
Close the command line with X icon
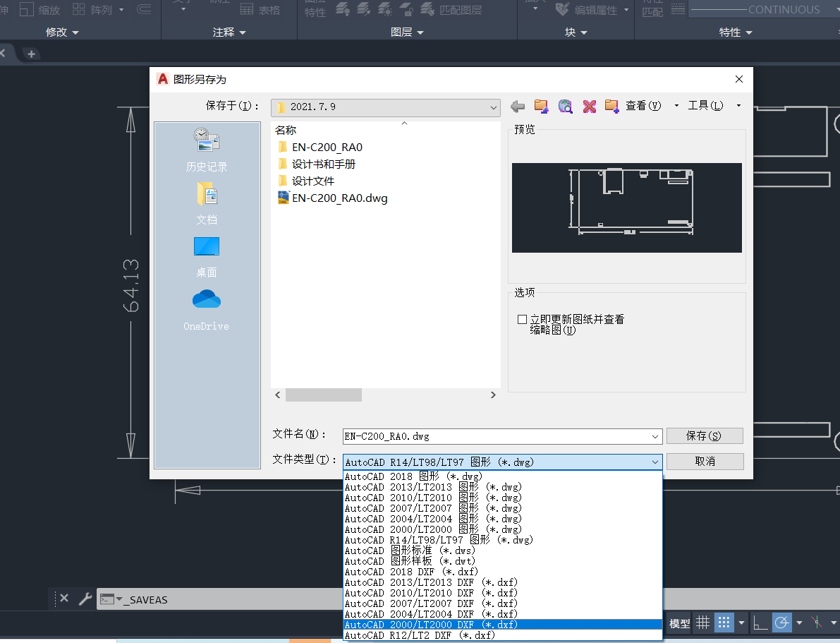coord(64,598)
